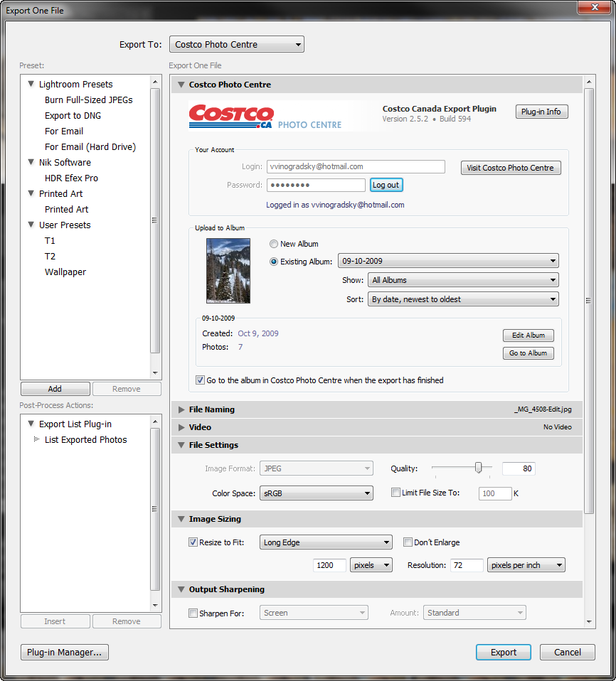Select the T1 user preset
This screenshot has width=616, height=681.
(50, 240)
